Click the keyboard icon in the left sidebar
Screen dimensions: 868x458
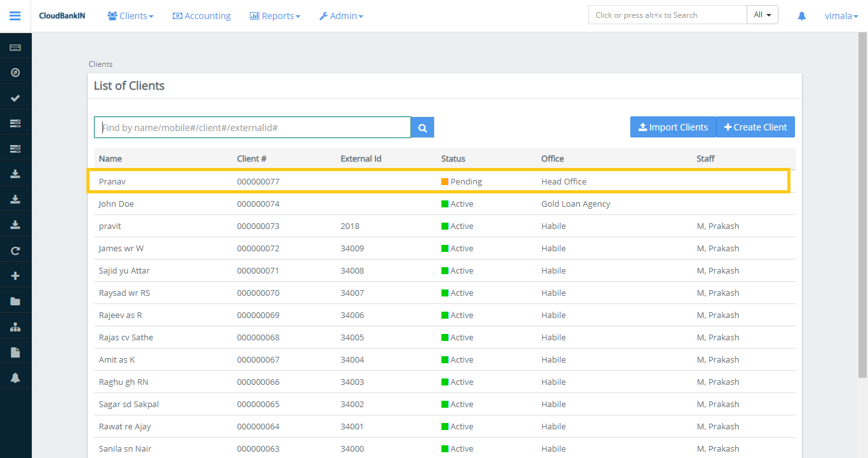(15, 48)
